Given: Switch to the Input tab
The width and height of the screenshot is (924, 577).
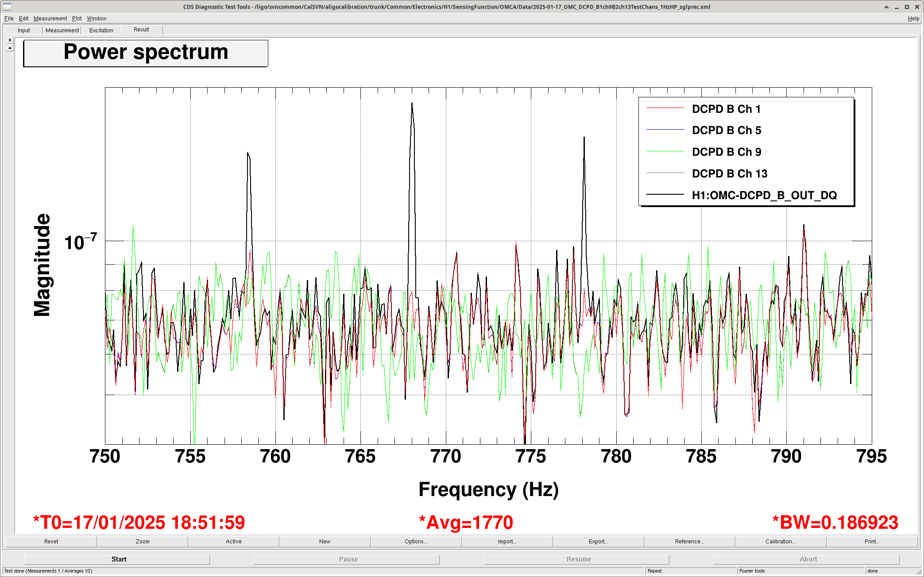Looking at the screenshot, I should click(x=23, y=30).
